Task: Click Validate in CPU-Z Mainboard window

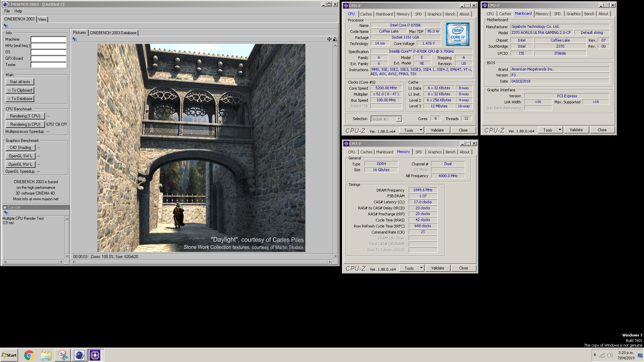Action: [x=576, y=130]
